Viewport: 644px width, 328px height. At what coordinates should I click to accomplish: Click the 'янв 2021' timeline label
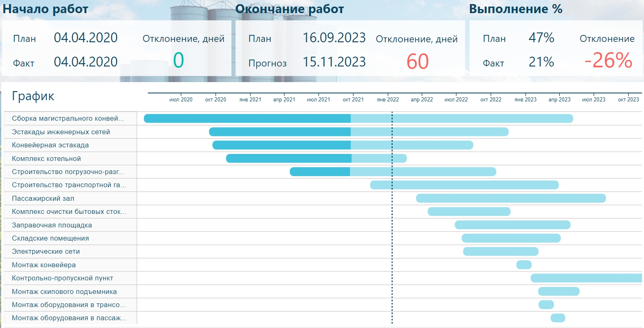pyautogui.click(x=250, y=100)
